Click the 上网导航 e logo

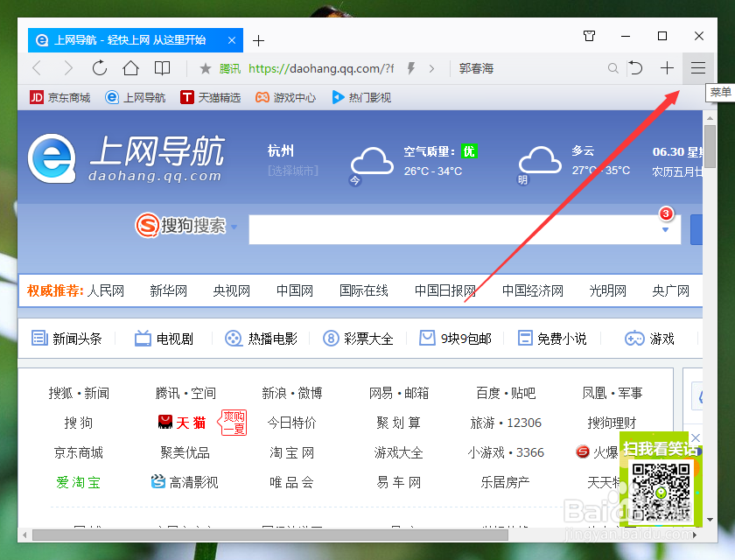tap(52, 158)
